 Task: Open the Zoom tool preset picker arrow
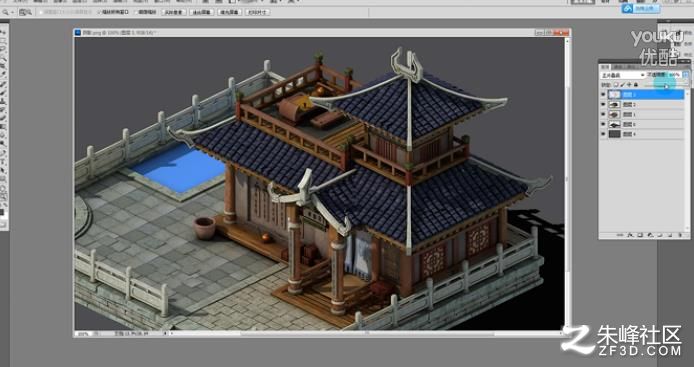pos(12,12)
